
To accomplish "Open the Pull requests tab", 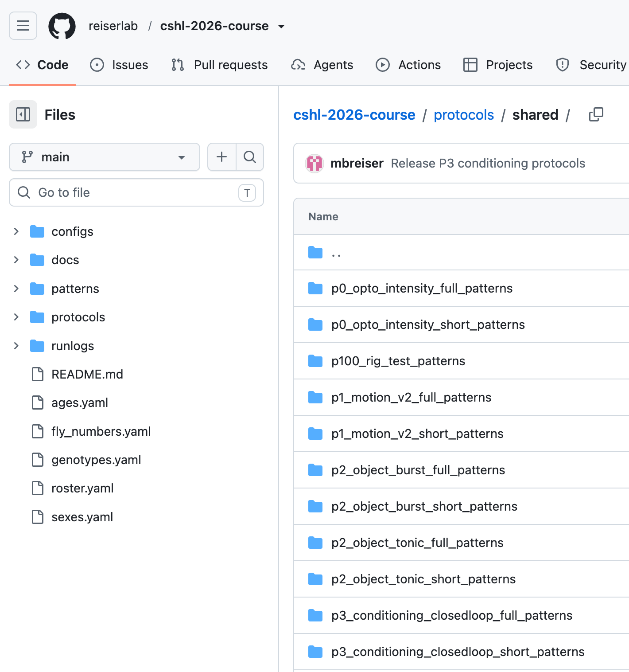I will coord(220,65).
